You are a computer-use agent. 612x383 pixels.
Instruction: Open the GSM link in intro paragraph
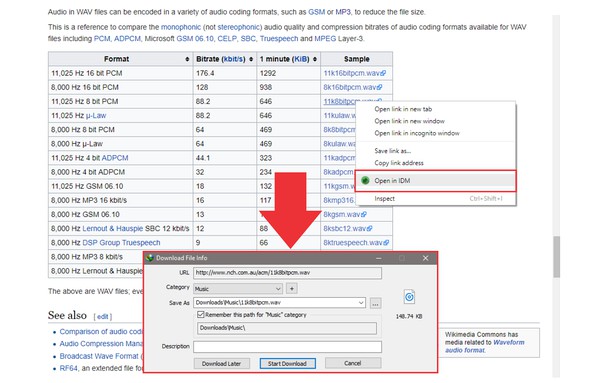[x=317, y=12]
